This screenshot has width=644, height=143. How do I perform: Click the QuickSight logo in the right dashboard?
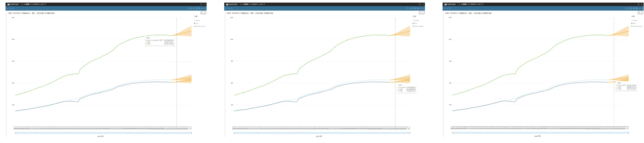450,4
